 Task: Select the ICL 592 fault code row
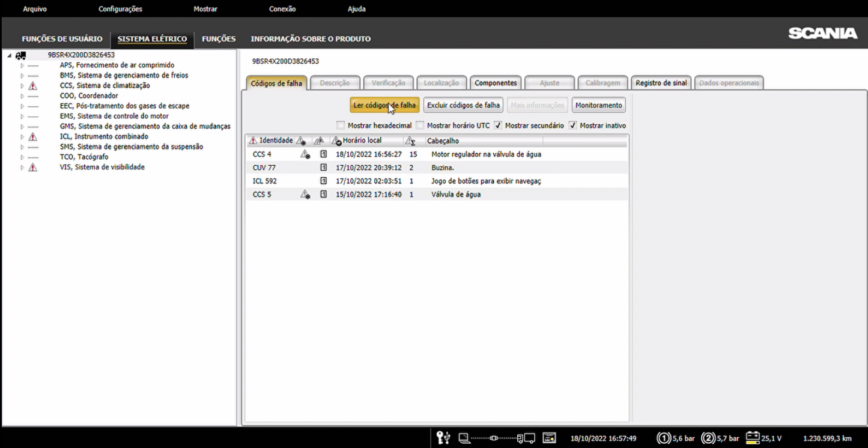(265, 181)
